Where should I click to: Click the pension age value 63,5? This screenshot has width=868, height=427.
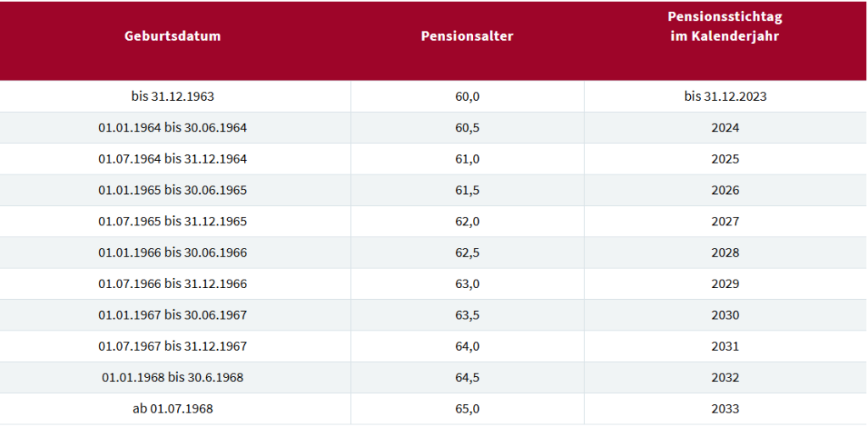[x=467, y=316]
